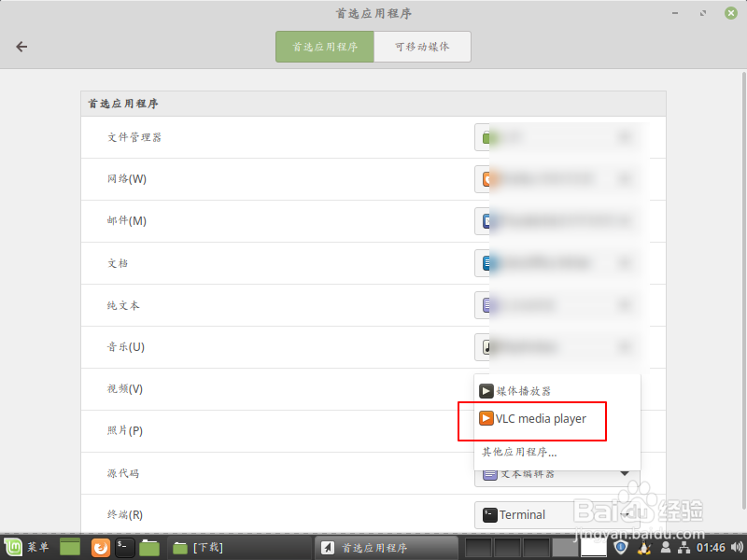Click the penguin tray icon

644,548
